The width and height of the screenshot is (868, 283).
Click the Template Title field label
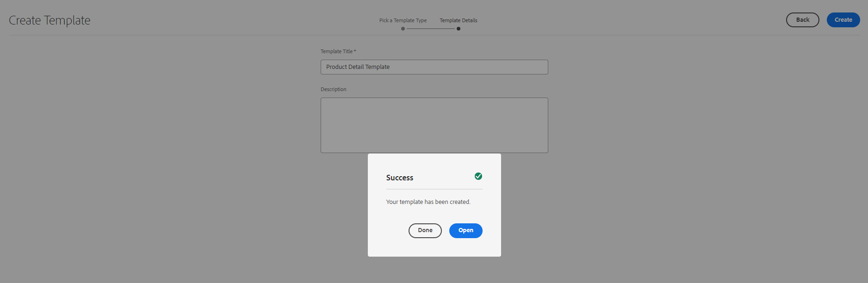[x=336, y=51]
